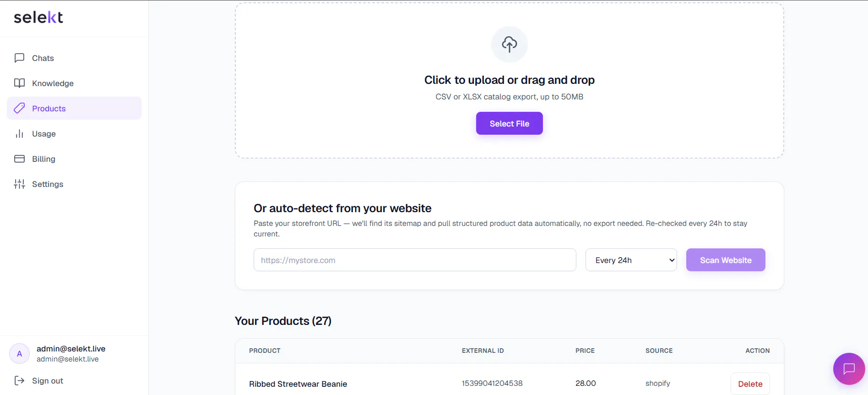This screenshot has height=395, width=868.
Task: Click the Select File button
Action: click(x=510, y=123)
